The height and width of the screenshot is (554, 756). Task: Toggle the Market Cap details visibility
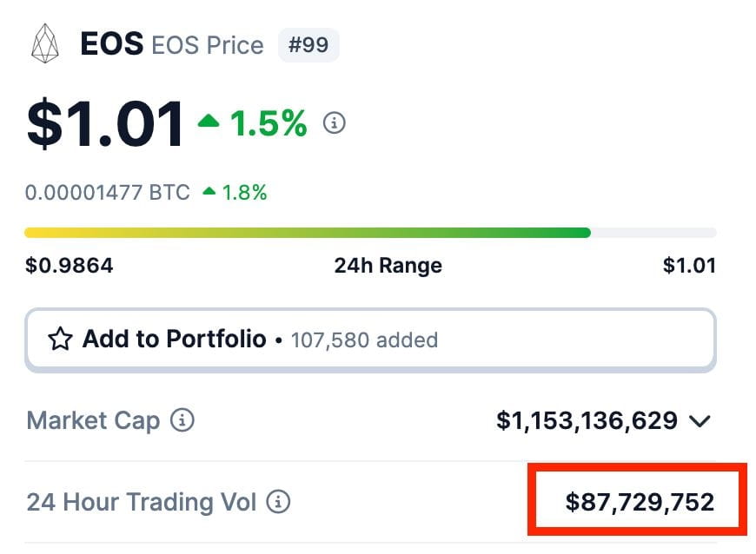coord(700,421)
